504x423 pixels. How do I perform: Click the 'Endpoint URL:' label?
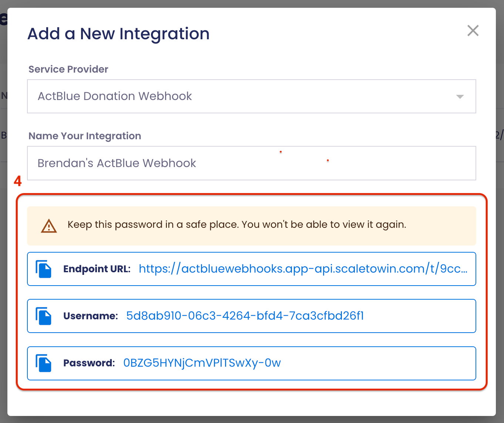(97, 269)
